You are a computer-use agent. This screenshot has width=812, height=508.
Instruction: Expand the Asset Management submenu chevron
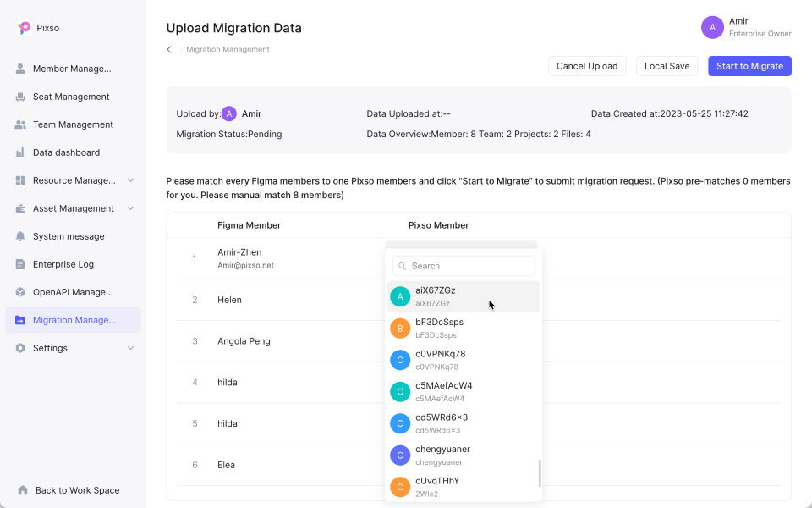[x=130, y=208]
